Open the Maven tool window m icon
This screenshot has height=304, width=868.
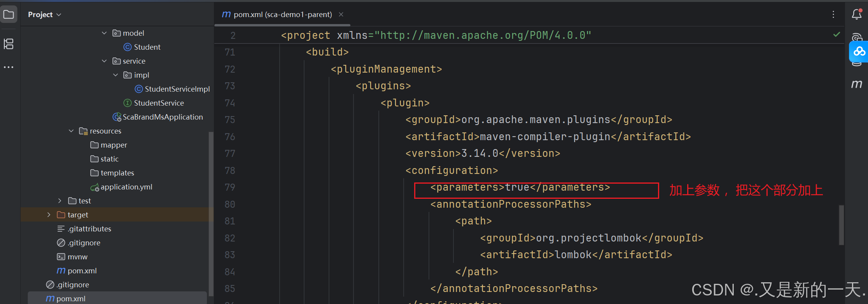pos(857,84)
